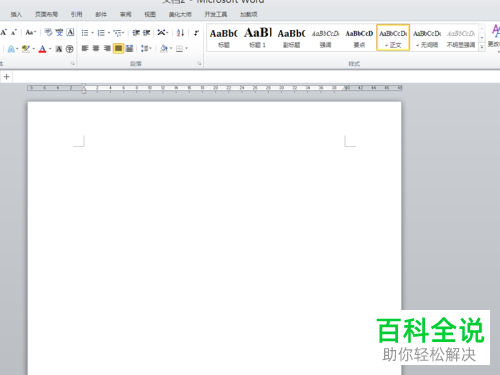The height and width of the screenshot is (375, 500).
Task: Open the 视图 tab
Action: [150, 14]
